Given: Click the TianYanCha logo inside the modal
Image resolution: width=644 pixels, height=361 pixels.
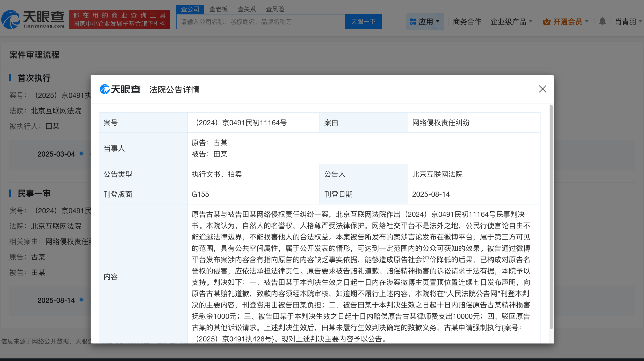Looking at the screenshot, I should pos(120,90).
